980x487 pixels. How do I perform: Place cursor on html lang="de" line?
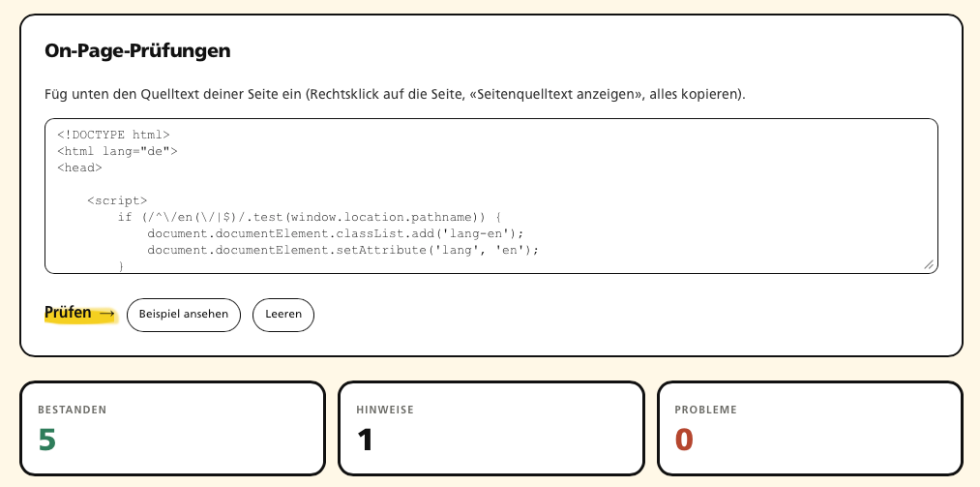pos(117,151)
